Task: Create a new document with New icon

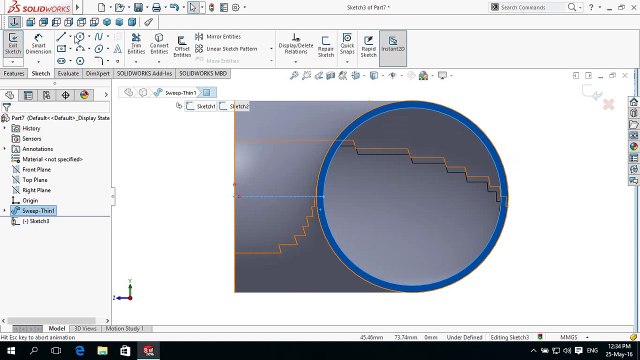Action: (x=101, y=7)
